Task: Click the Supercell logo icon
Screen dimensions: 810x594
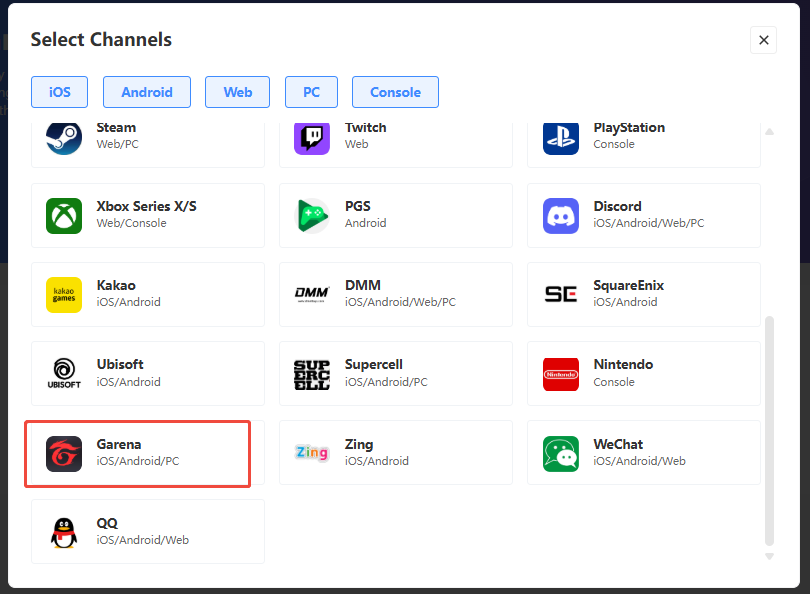Action: (312, 374)
